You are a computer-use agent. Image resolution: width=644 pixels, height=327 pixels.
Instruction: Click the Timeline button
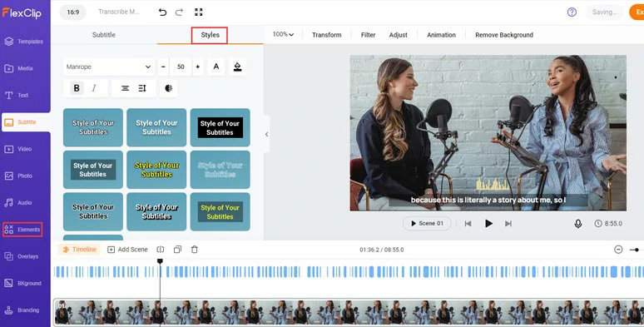[x=80, y=250]
